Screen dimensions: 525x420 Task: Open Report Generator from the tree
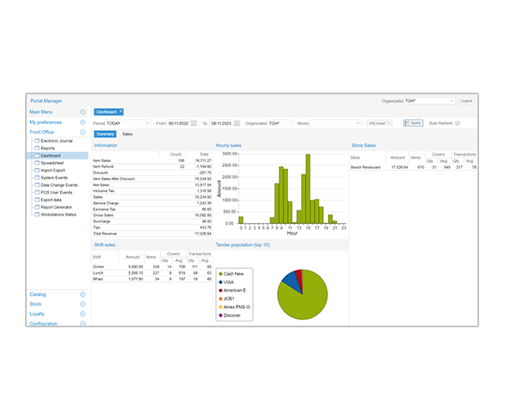coord(56,207)
